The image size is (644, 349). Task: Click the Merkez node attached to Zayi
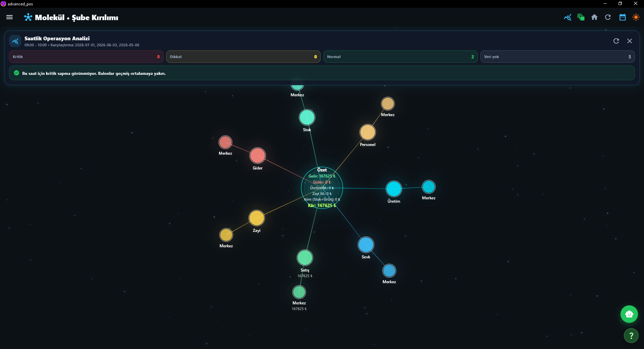coord(226,235)
